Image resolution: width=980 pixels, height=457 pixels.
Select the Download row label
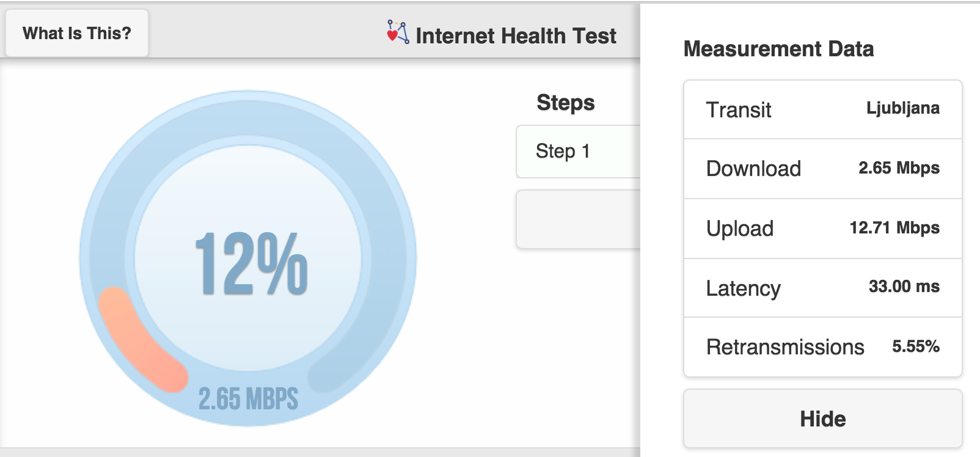pos(753,169)
